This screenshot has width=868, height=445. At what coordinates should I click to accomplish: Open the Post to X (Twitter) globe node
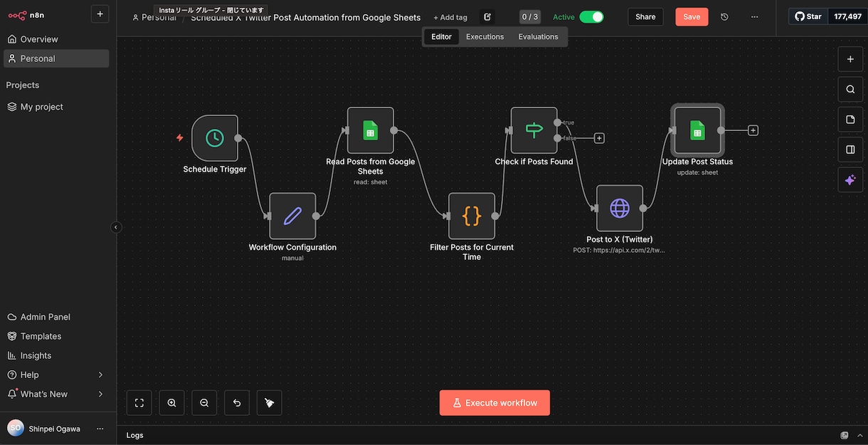(x=620, y=208)
